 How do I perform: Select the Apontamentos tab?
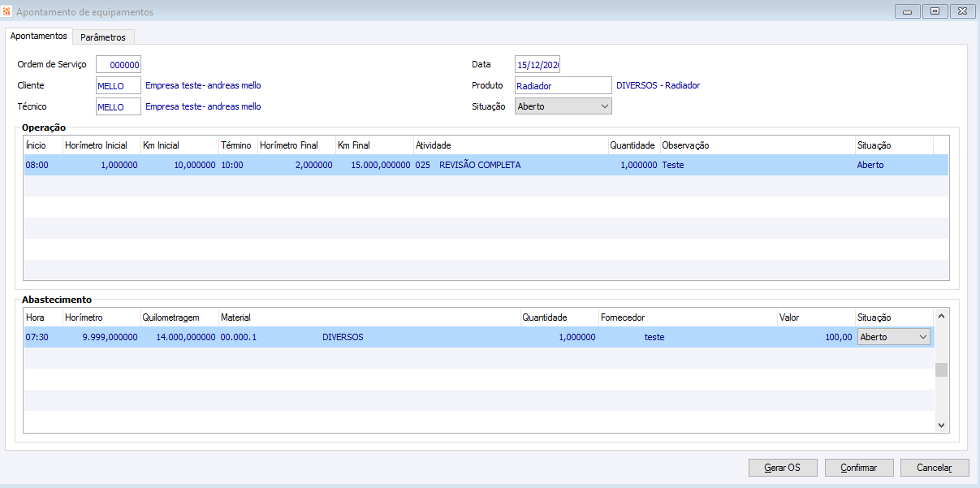pos(39,36)
